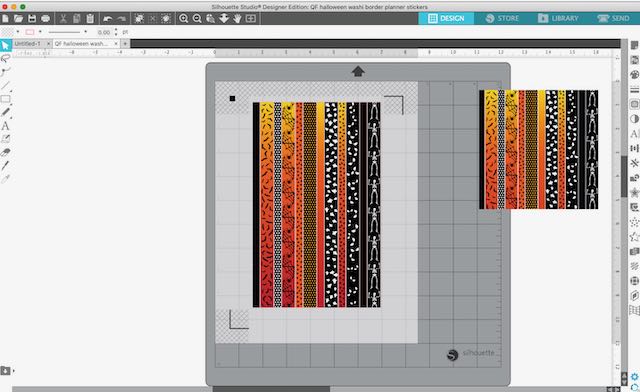Viewport: 640px width, 392px height.
Task: Open the line color dropdown arrow
Action: point(40,31)
